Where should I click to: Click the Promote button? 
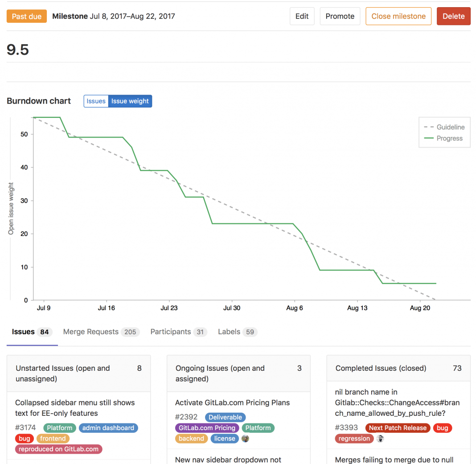tap(340, 16)
